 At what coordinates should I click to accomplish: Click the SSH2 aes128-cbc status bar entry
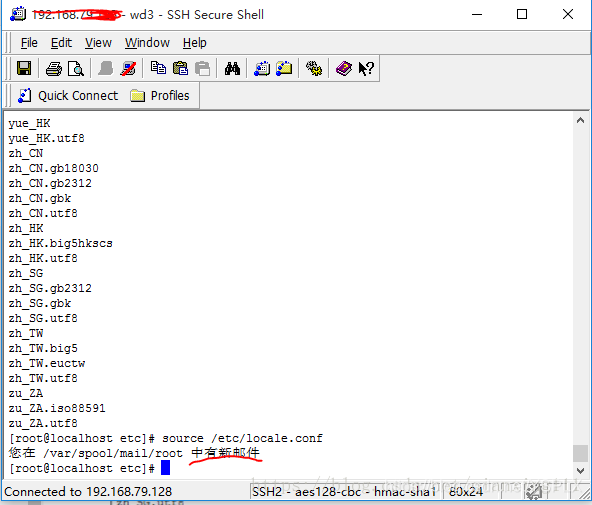pyautogui.click(x=344, y=492)
